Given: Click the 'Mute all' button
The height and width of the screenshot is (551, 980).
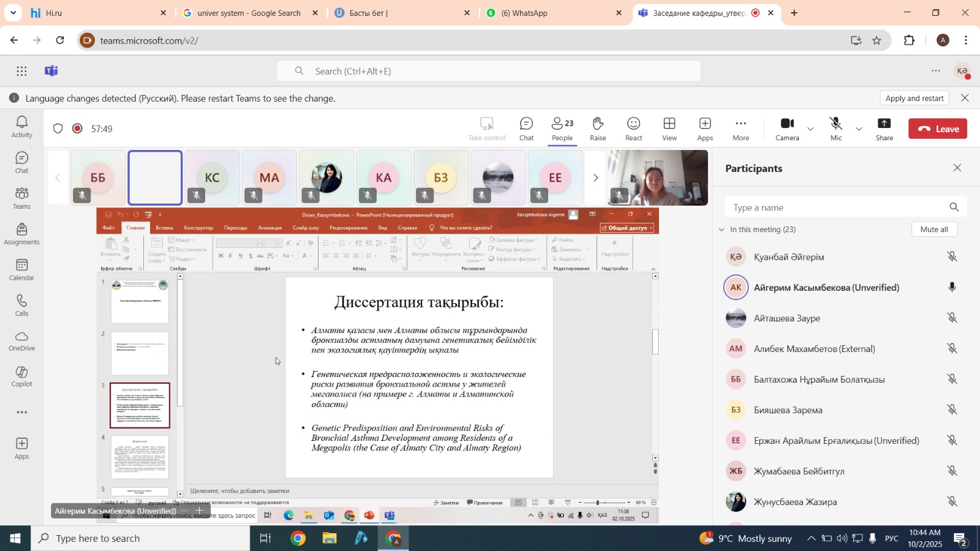Looking at the screenshot, I should 934,230.
